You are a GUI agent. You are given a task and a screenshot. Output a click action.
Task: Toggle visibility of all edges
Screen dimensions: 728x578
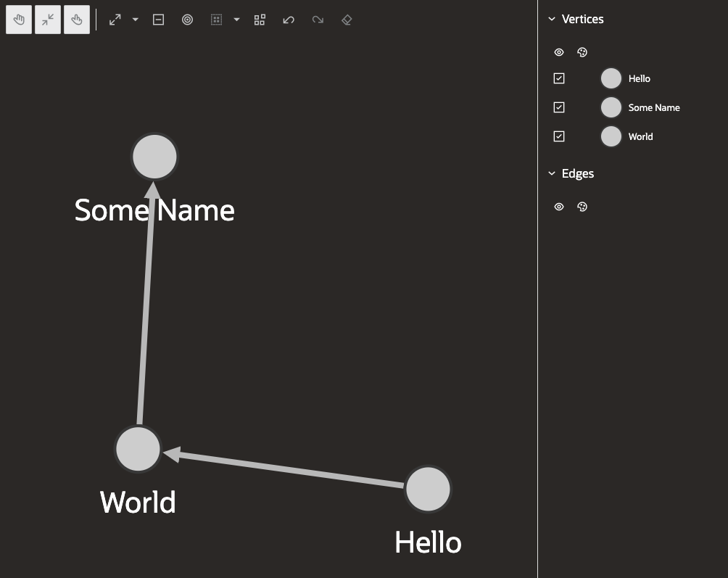pos(559,207)
